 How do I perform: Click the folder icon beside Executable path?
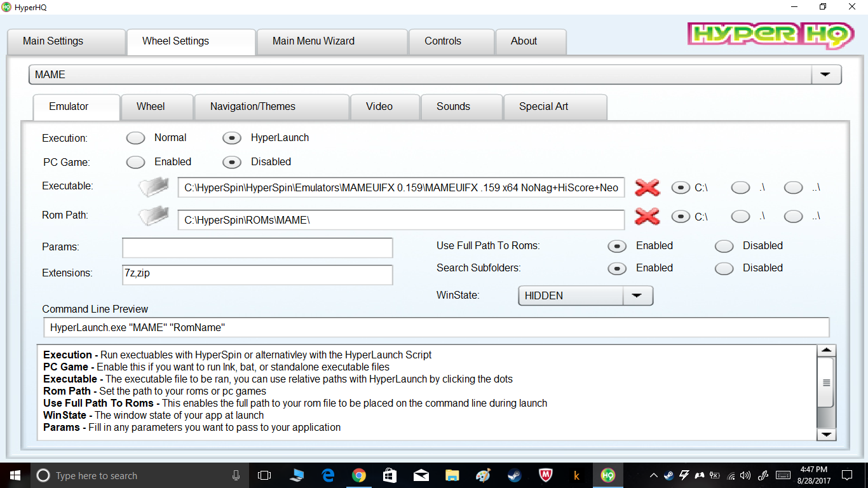[154, 187]
